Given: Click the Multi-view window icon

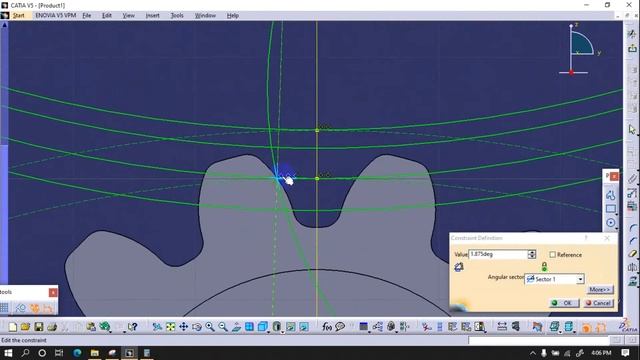Looking at the screenshot, I should [249, 327].
